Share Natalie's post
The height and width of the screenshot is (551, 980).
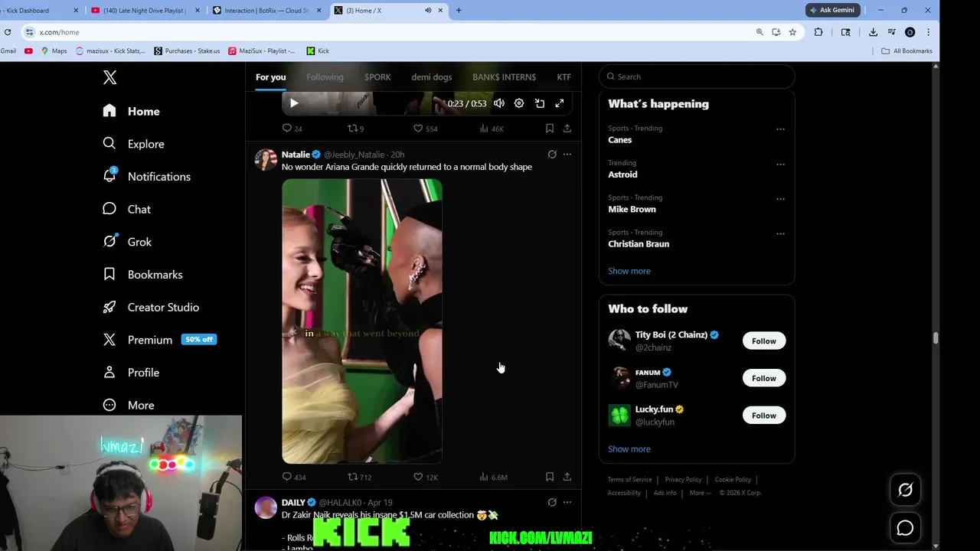pos(567,477)
